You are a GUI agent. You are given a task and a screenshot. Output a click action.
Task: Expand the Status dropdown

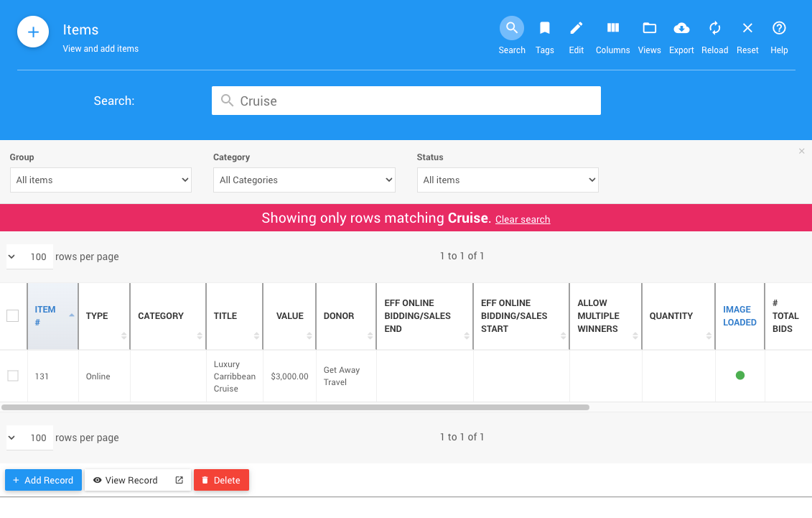pos(508,180)
